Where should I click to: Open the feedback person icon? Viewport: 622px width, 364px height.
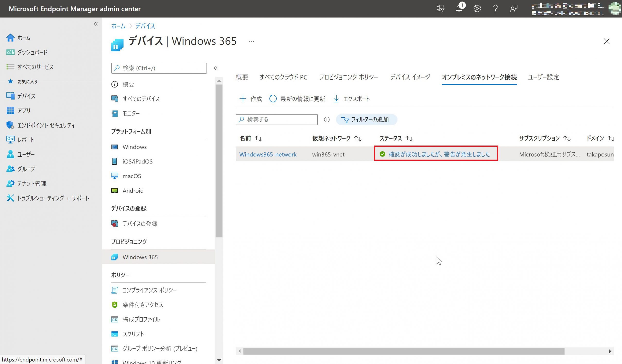pos(514,9)
